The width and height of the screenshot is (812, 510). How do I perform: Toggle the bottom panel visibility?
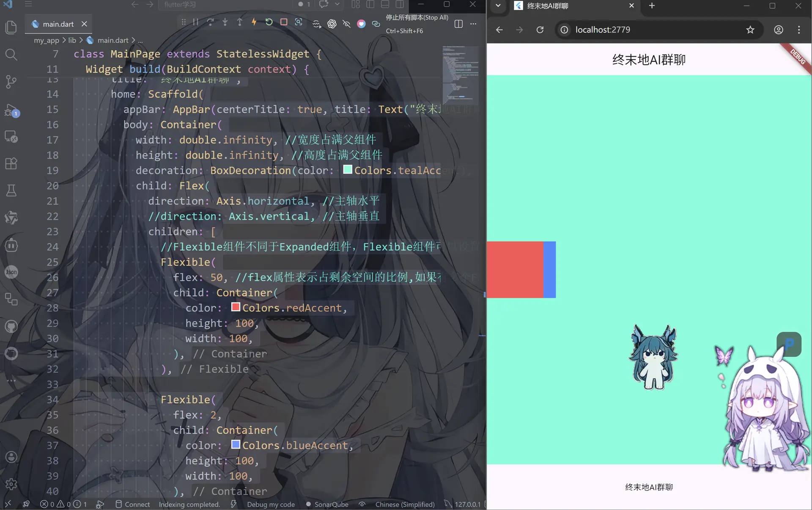pyautogui.click(x=385, y=4)
